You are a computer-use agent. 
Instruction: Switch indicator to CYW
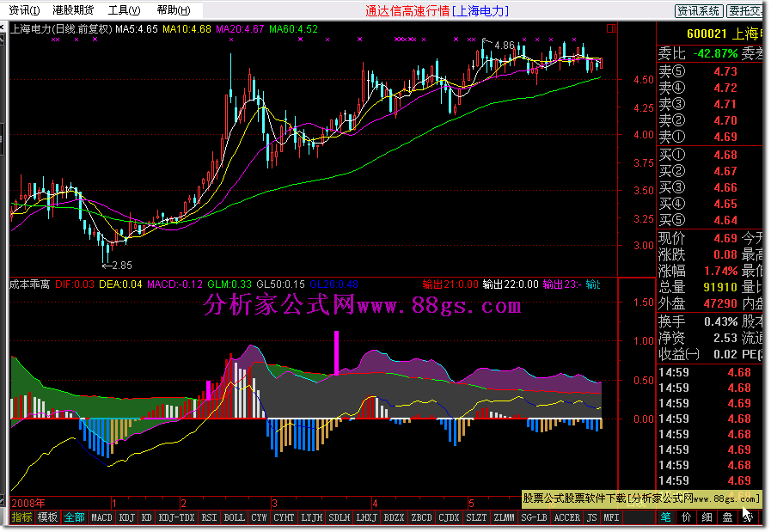pos(259,517)
